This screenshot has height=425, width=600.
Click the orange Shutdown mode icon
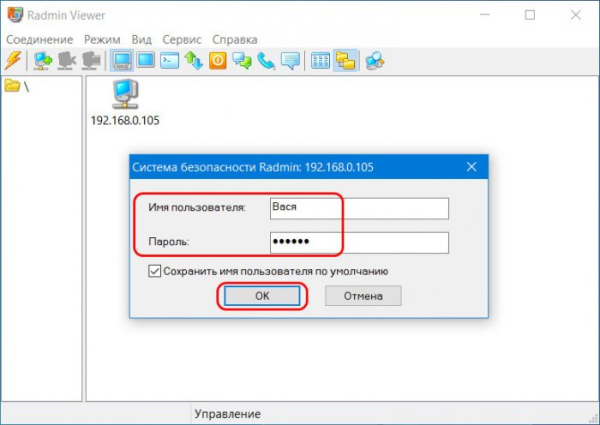[217, 61]
